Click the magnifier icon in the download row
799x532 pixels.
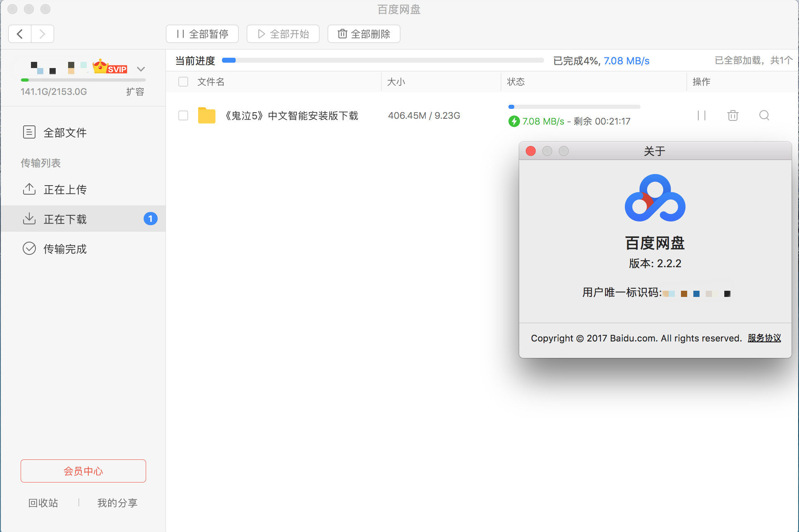(x=764, y=115)
